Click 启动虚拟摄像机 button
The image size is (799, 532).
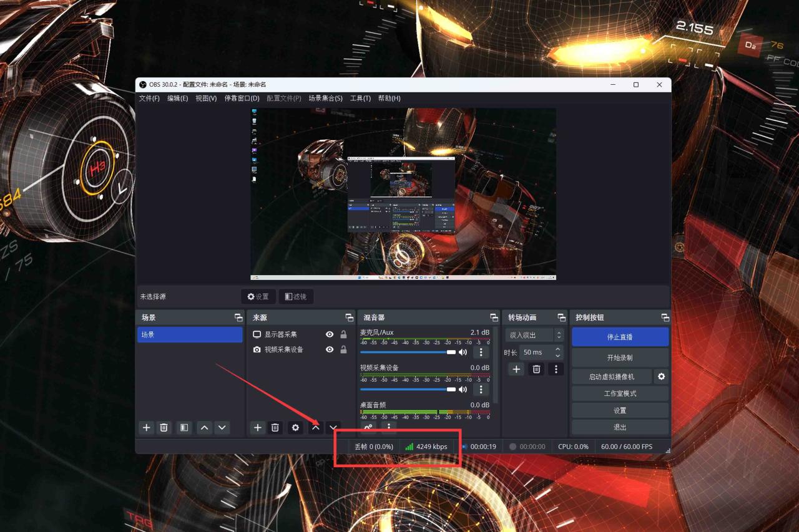pos(612,377)
